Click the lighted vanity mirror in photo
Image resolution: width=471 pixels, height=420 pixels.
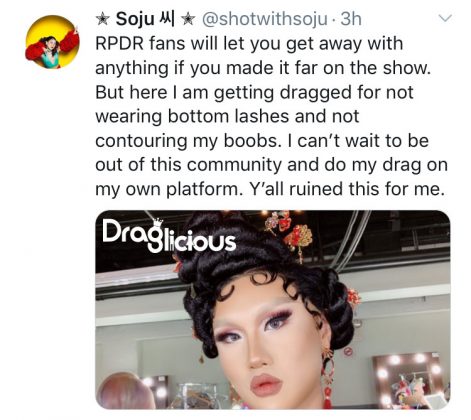(410, 380)
